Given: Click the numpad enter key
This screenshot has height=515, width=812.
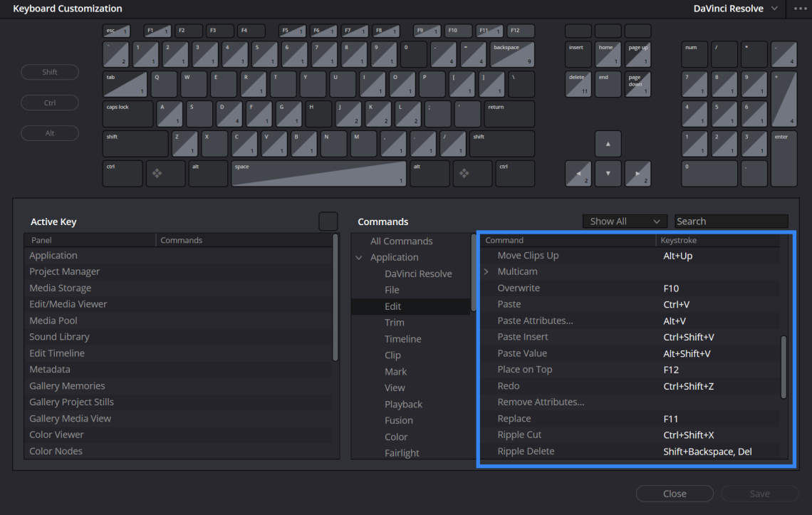Looking at the screenshot, I should pos(784,158).
